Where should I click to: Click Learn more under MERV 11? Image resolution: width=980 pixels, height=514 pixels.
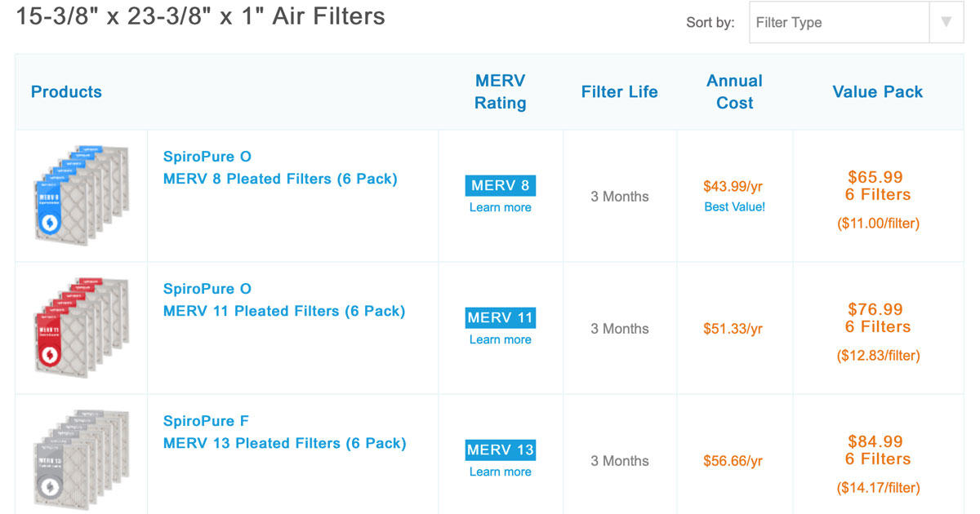coord(500,339)
